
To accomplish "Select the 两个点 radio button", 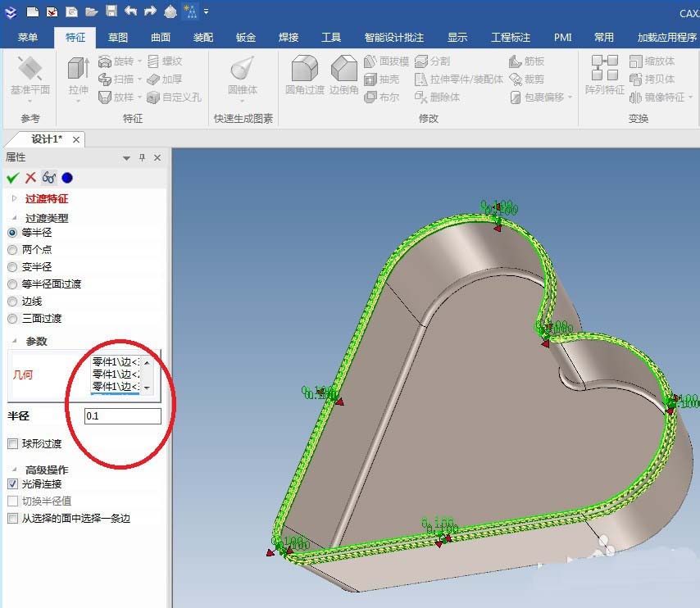I will point(12,250).
